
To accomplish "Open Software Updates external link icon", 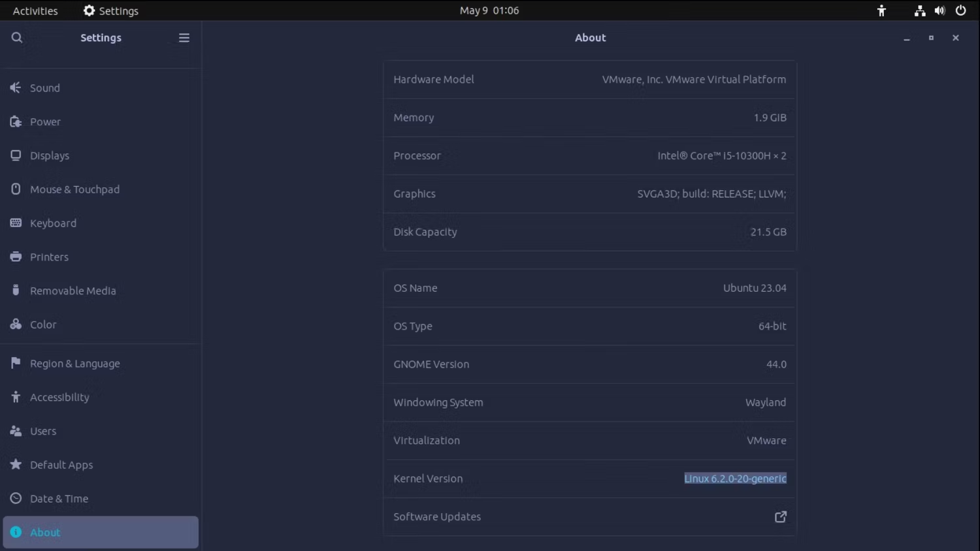I will 780,516.
